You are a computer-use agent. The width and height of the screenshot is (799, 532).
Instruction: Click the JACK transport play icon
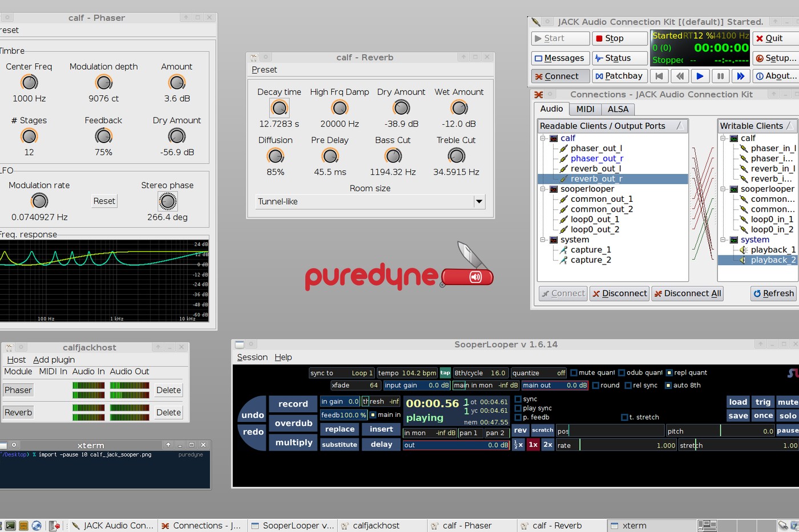click(700, 76)
